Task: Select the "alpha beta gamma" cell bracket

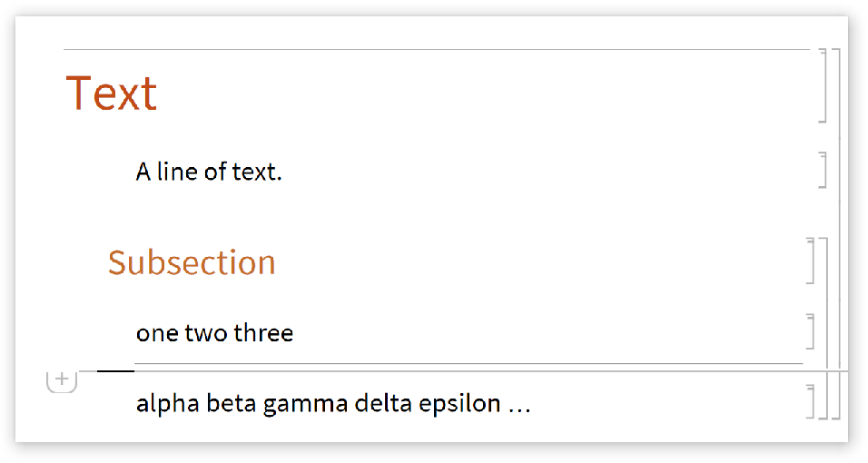Action: (811, 402)
